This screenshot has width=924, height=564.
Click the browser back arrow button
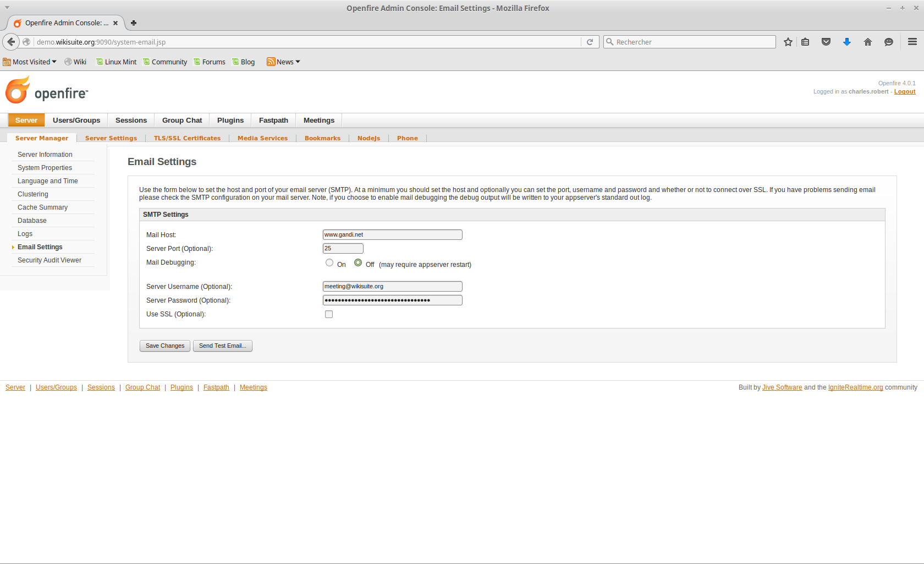click(x=11, y=42)
